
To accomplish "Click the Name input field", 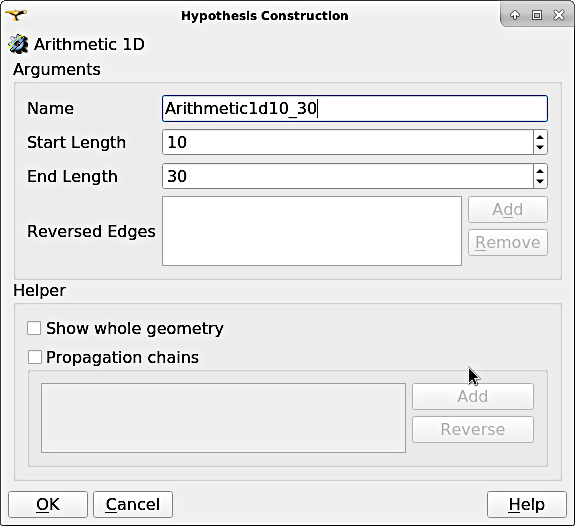I will coord(355,109).
